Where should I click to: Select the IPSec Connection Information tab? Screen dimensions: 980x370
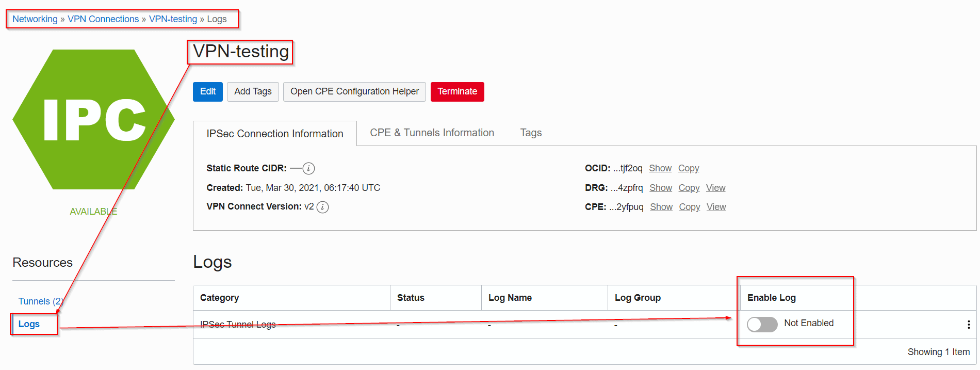pyautogui.click(x=274, y=134)
